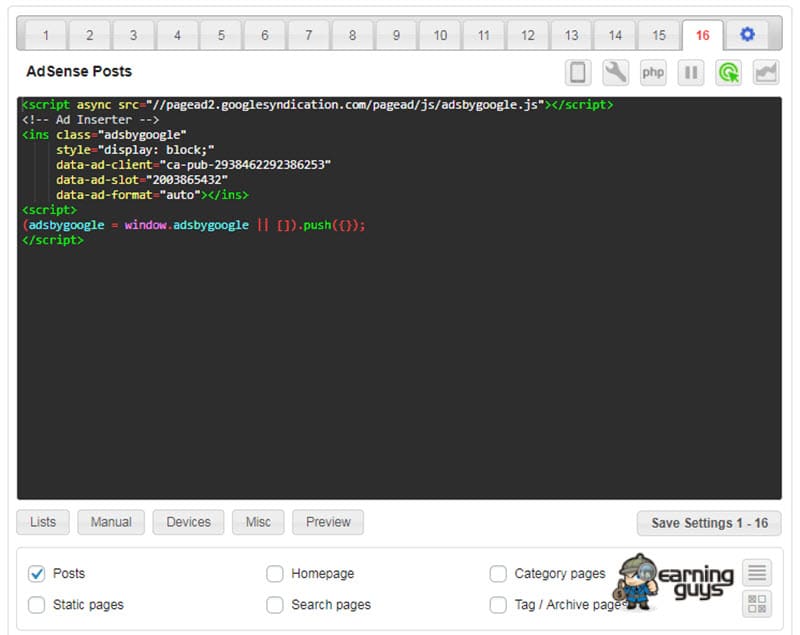The height and width of the screenshot is (635, 800).
Task: Open the wrench tools icon
Action: click(615, 72)
